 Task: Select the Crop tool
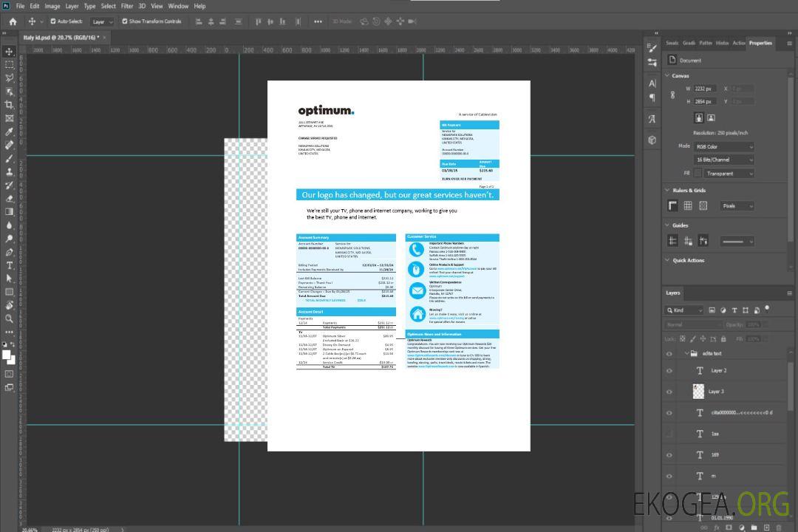(x=9, y=104)
